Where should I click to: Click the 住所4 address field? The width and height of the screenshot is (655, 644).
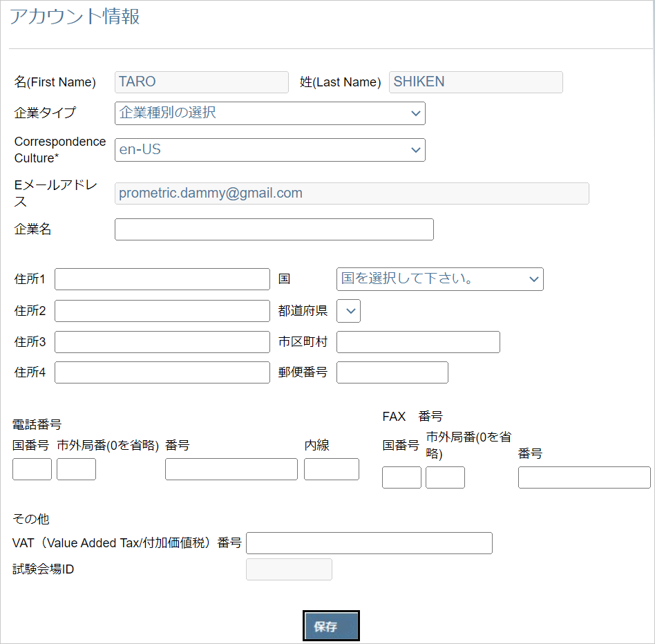tap(162, 372)
